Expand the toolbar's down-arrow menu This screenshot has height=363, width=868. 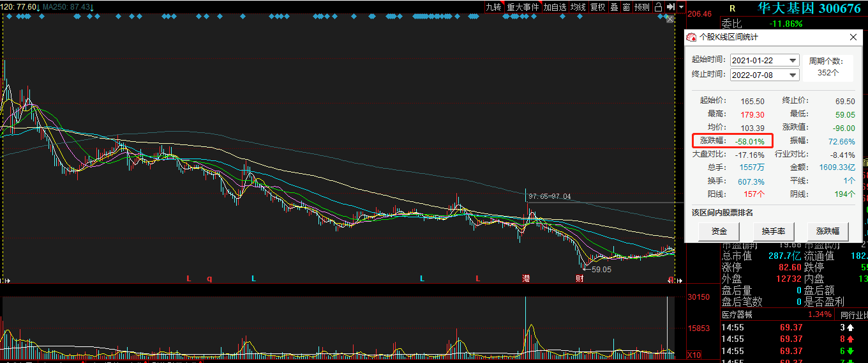coord(682,7)
